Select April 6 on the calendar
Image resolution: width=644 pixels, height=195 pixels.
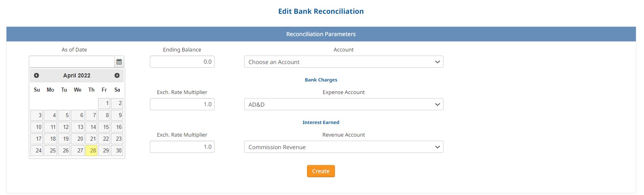point(78,115)
